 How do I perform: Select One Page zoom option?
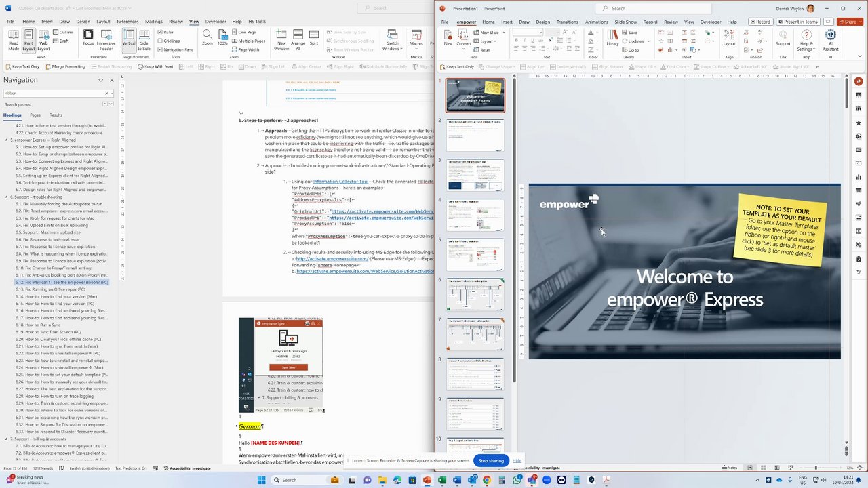pyautogui.click(x=243, y=32)
